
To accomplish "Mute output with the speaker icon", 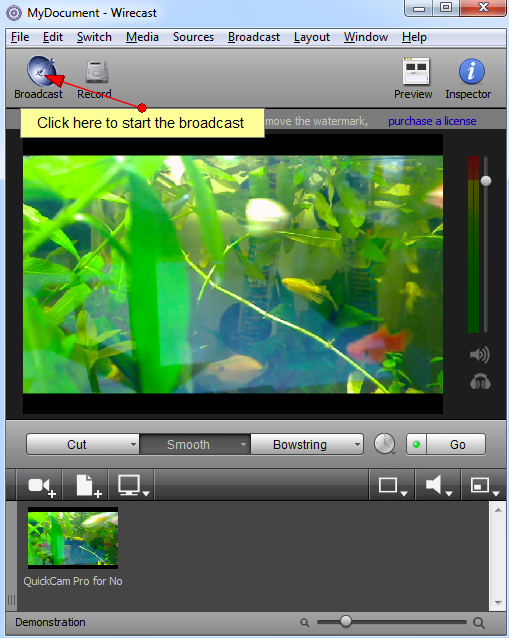I will click(x=480, y=355).
